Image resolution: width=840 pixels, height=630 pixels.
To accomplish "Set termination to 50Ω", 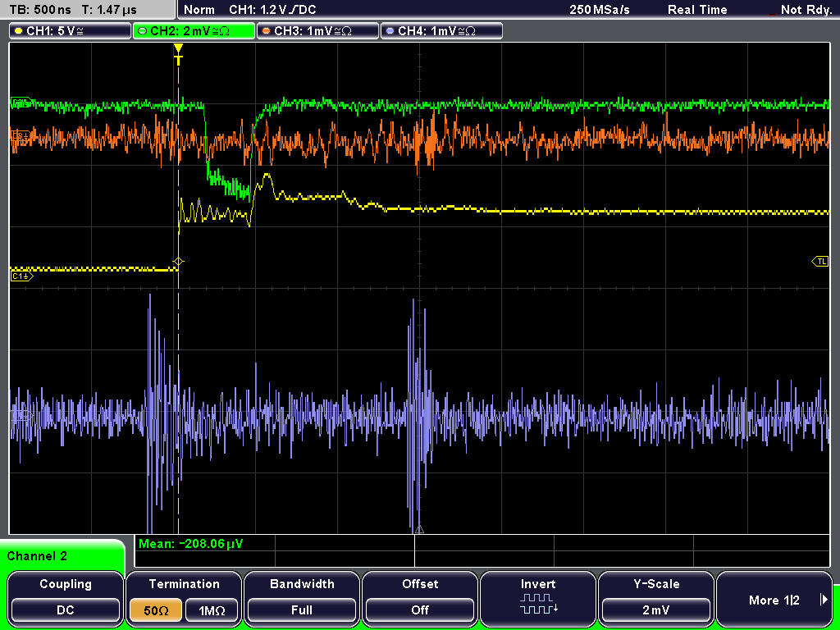I will click(156, 610).
